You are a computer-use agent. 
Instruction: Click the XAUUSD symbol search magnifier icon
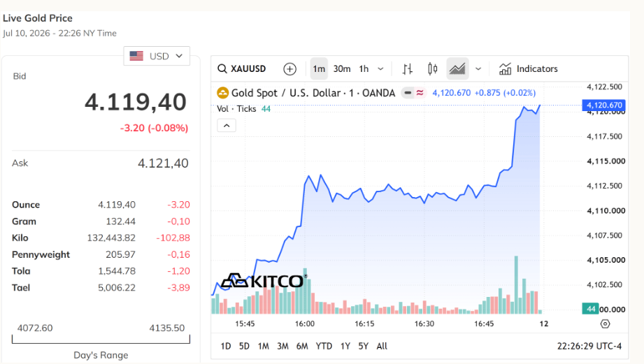[222, 68]
